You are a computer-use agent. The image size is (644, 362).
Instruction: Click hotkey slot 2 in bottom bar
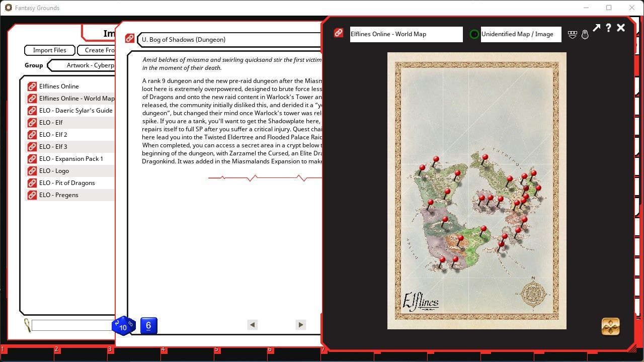pyautogui.click(x=80, y=353)
